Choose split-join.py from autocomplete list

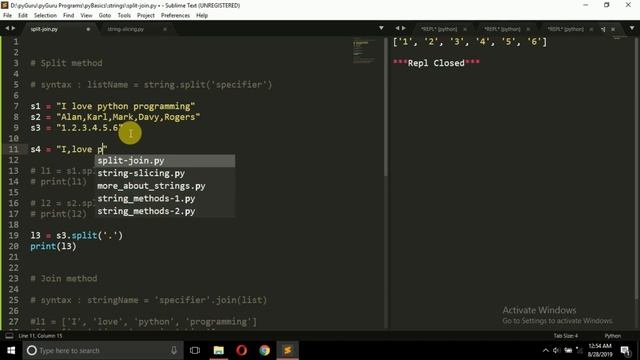point(165,160)
